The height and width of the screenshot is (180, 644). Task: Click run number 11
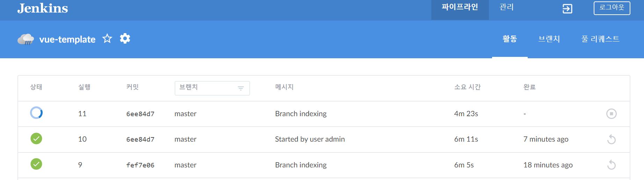pyautogui.click(x=82, y=114)
